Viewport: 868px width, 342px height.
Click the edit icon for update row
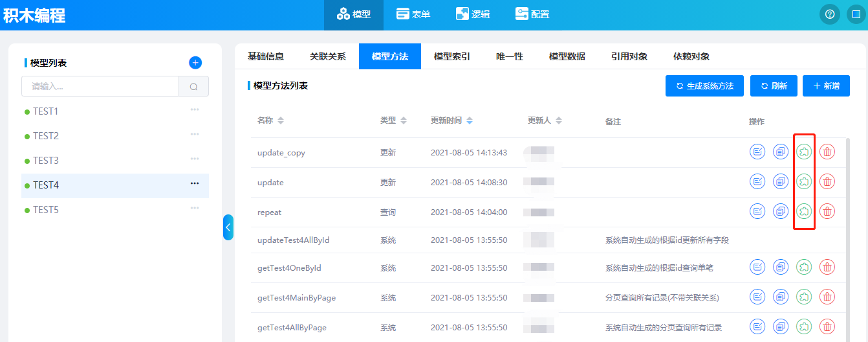[x=757, y=181]
